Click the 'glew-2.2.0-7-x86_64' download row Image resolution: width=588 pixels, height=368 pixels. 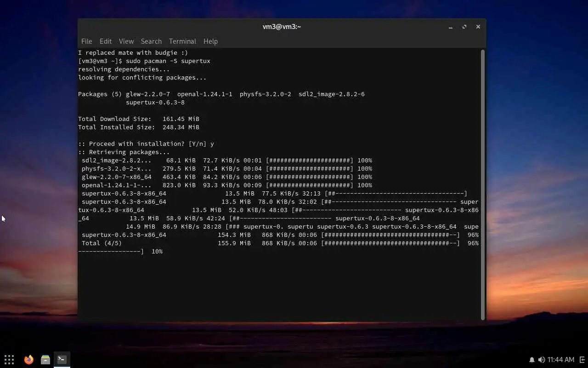[x=227, y=177]
